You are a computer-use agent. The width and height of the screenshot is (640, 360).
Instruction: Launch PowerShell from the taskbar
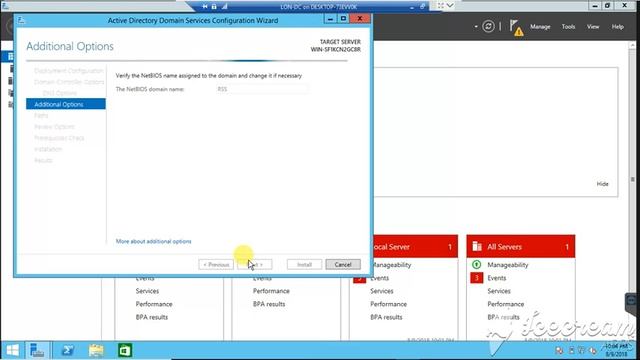[67, 350]
